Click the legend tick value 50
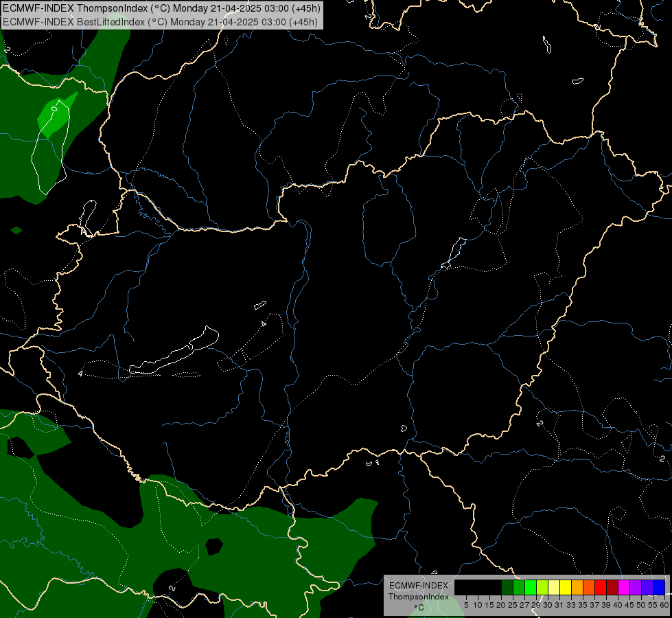672x618 pixels. 640,605
